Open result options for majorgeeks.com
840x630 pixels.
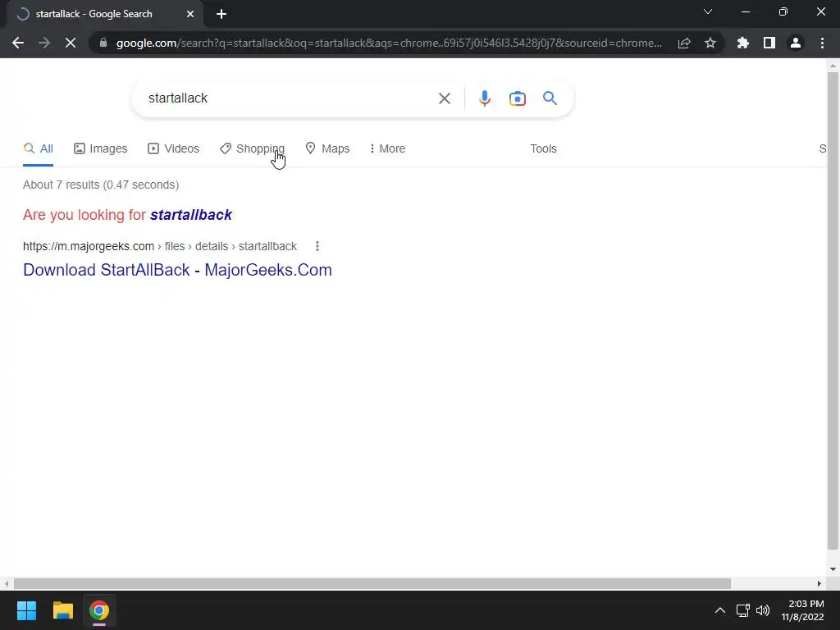click(317, 246)
